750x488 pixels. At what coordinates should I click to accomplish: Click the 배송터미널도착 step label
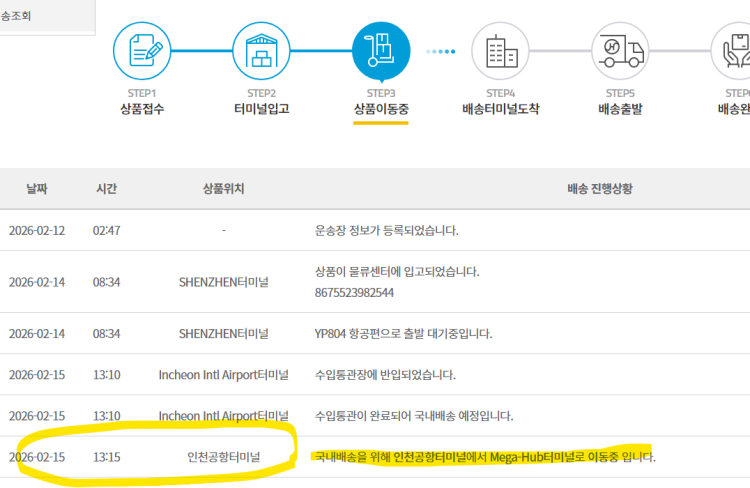coord(500,108)
